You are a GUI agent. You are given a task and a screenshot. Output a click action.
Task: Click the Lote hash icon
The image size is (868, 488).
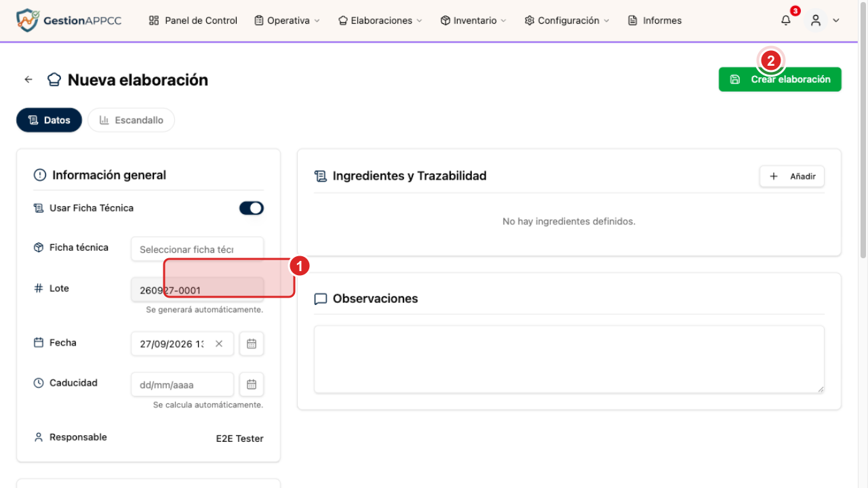(39, 288)
